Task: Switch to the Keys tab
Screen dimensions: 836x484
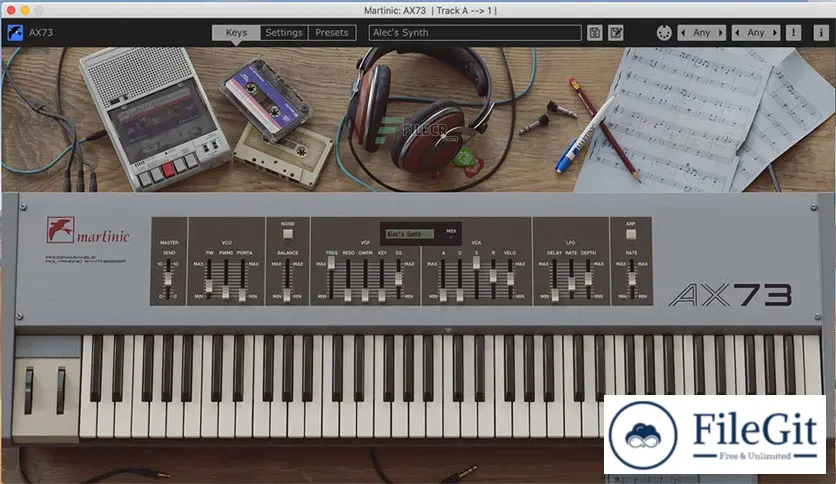Action: click(x=236, y=33)
